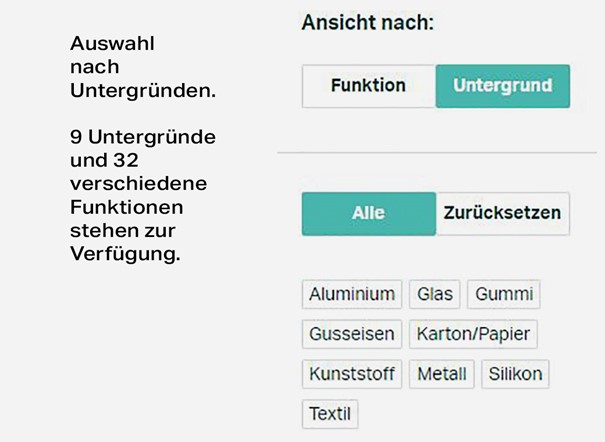Viewport: 605px width, 442px height.
Task: Select the Kunststoff substrate tag
Action: 352,374
